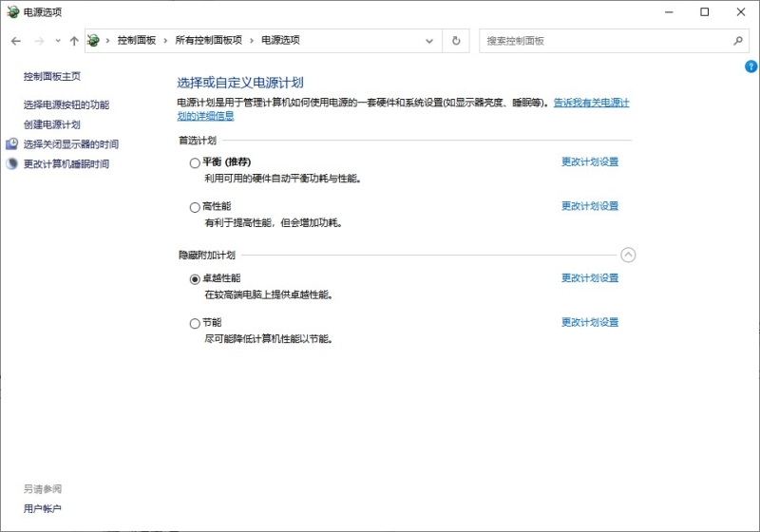Screen dimensions: 760x532
Task: Select the 高性能 power plan
Action: click(195, 207)
